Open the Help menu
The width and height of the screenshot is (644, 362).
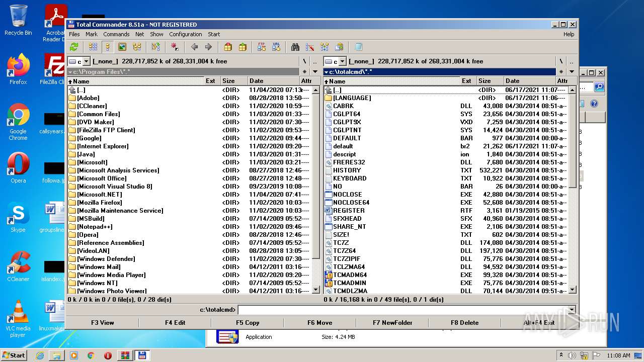pyautogui.click(x=569, y=34)
